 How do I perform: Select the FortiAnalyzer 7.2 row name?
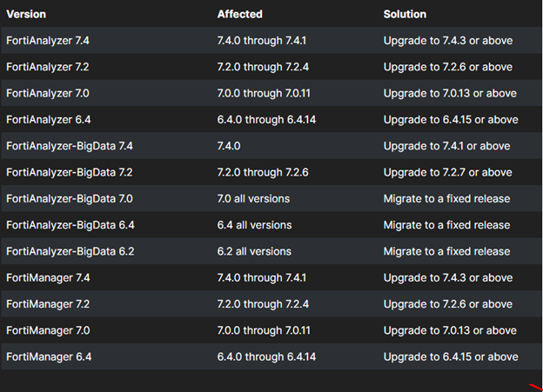click(x=48, y=67)
